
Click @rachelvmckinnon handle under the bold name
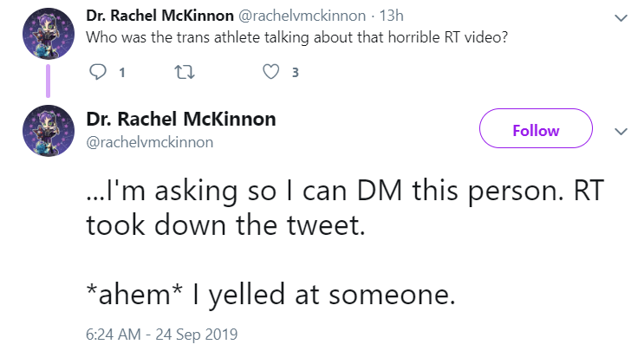pyautogui.click(x=149, y=142)
